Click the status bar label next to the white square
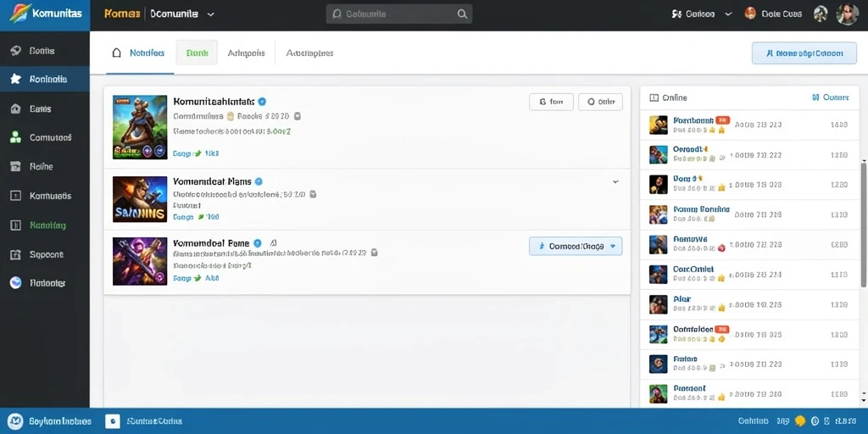The image size is (868, 434). pyautogui.click(x=154, y=421)
